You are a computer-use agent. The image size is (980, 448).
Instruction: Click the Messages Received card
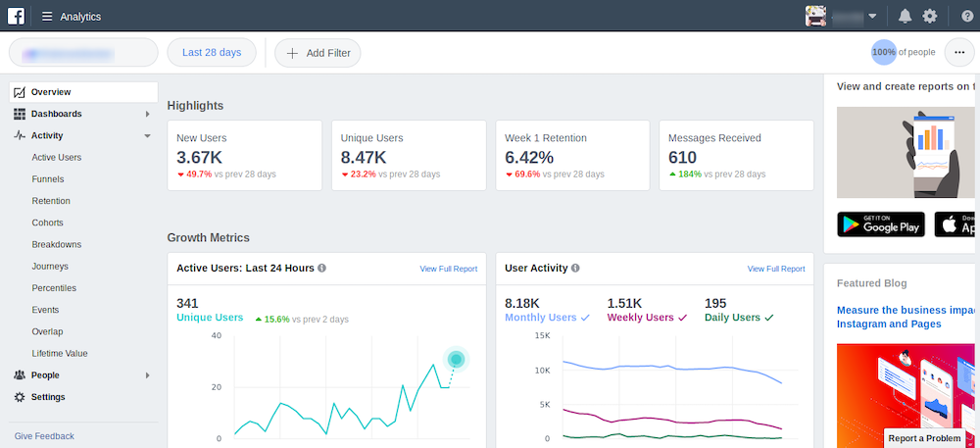point(737,156)
